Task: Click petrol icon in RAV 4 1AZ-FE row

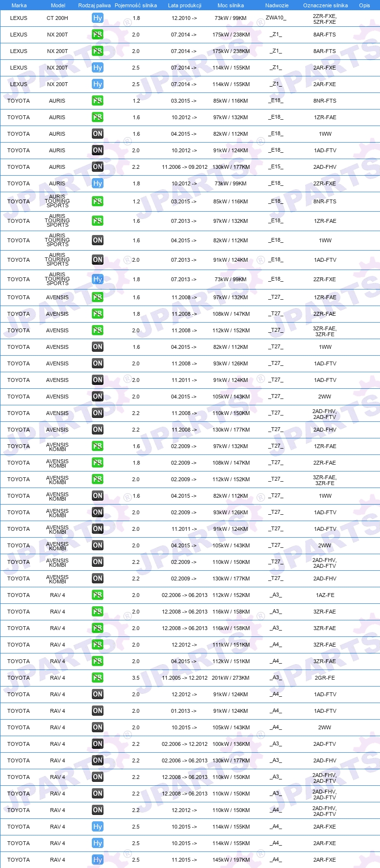Action: [x=98, y=595]
